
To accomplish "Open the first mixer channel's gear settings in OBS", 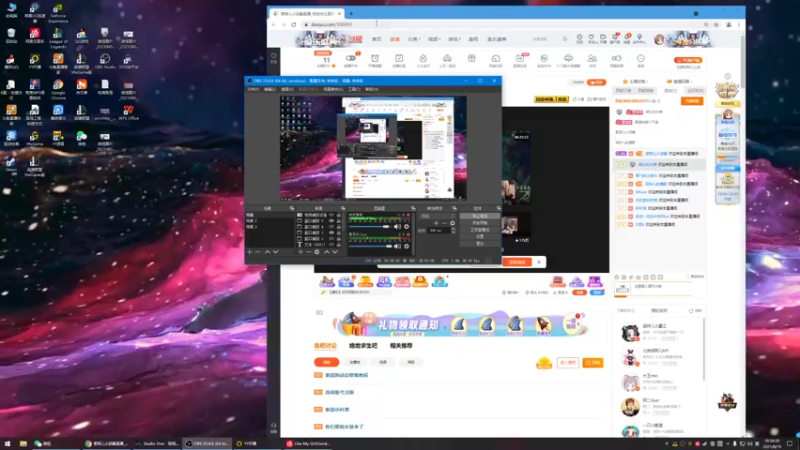I will tap(407, 227).
